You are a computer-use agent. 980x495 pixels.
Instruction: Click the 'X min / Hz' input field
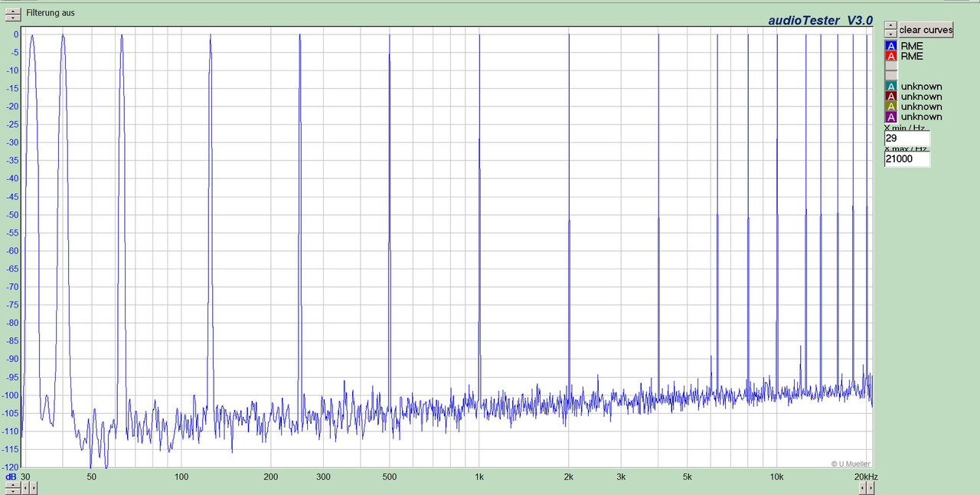[x=907, y=138]
